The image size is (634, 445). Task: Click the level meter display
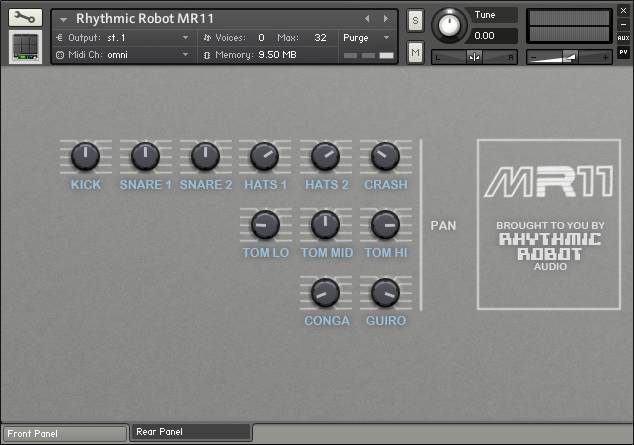pyautogui.click(x=569, y=26)
